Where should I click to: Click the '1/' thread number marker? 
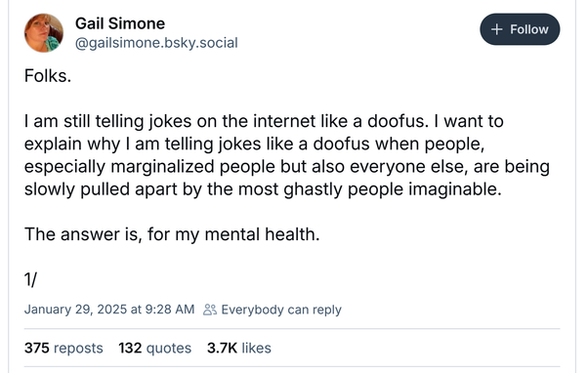30,279
